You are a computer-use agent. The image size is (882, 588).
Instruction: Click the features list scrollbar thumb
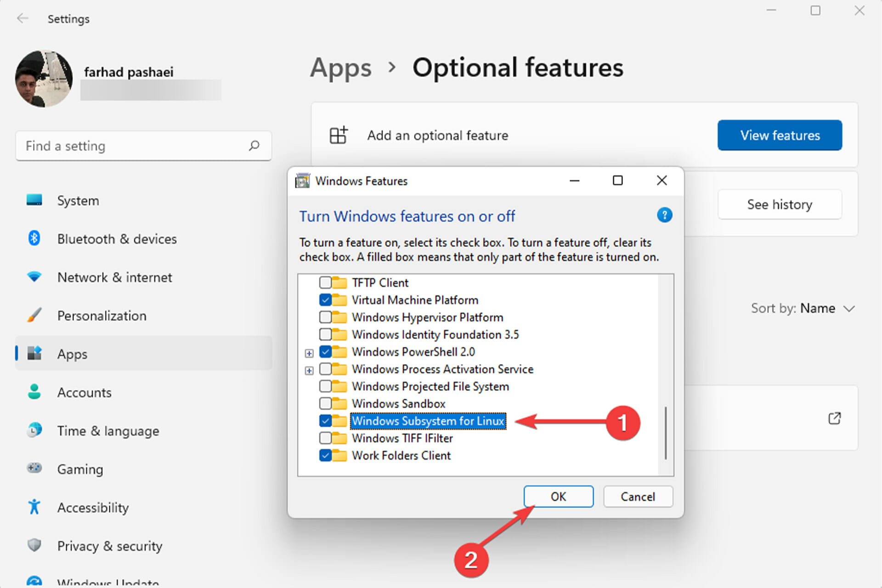coord(665,433)
